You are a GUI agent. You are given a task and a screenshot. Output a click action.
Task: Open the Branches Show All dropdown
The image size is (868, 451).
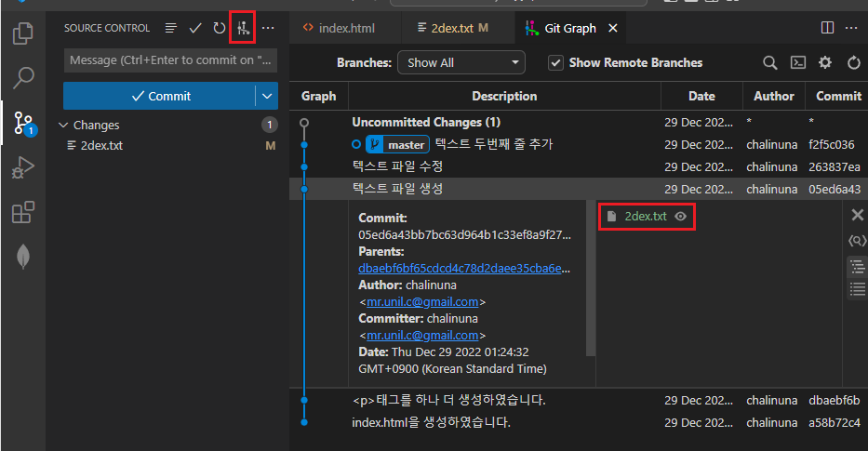tap(461, 62)
